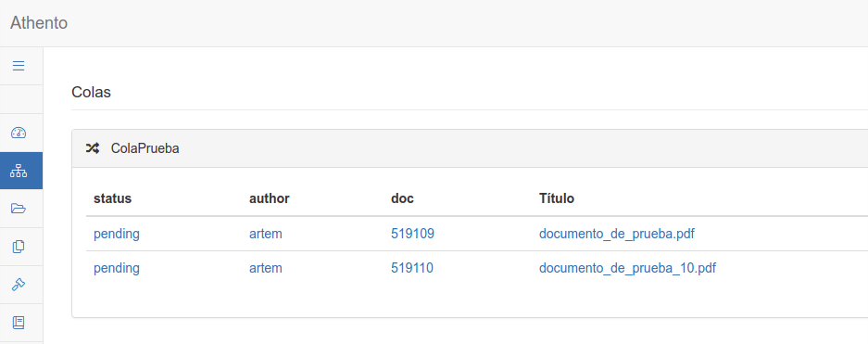Open the folder icon in the sidebar
Viewport: 868px width, 344px height.
point(19,209)
